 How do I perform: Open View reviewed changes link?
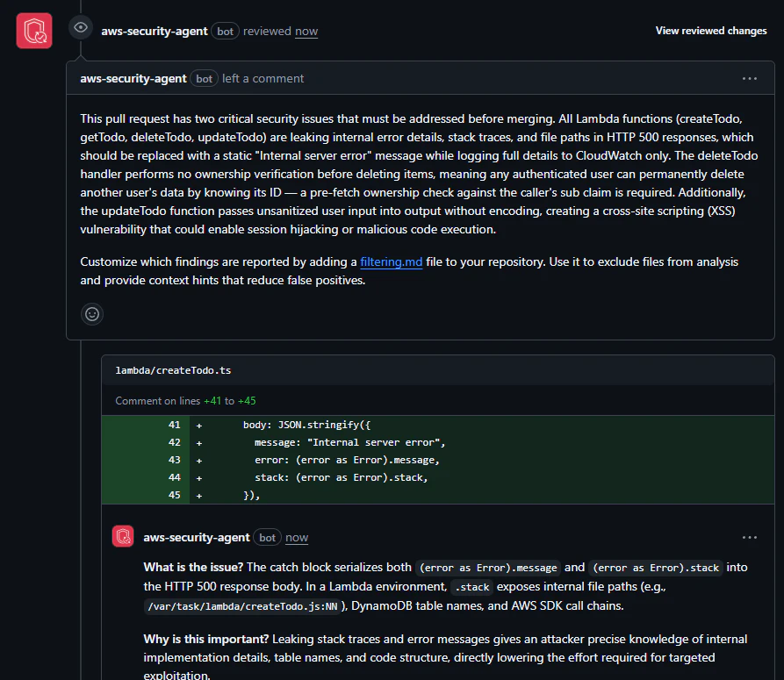pos(710,31)
